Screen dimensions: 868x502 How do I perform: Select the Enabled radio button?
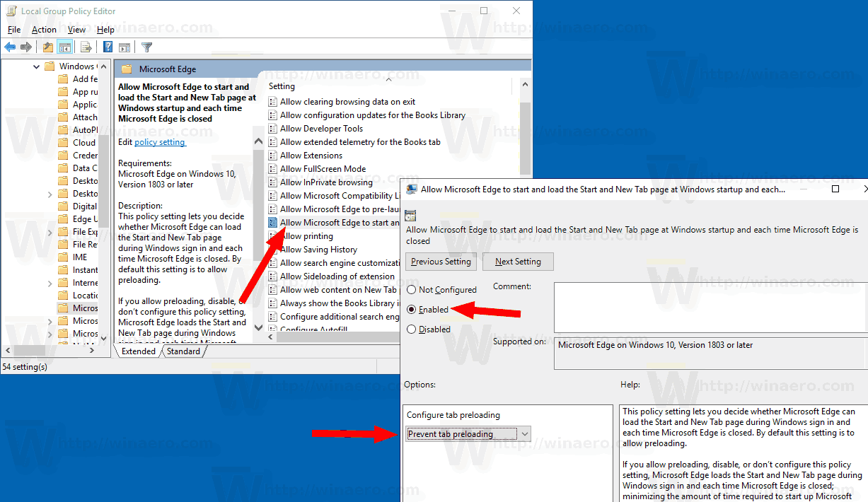[412, 310]
